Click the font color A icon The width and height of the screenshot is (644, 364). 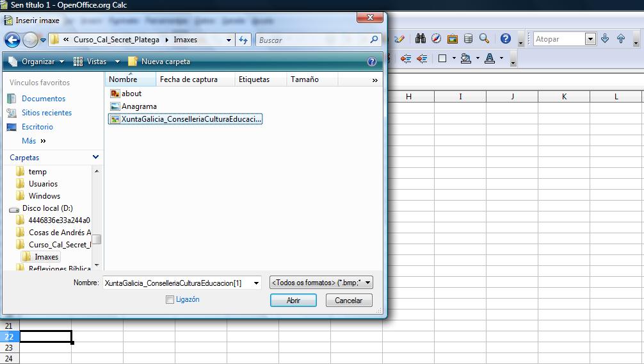[490, 59]
